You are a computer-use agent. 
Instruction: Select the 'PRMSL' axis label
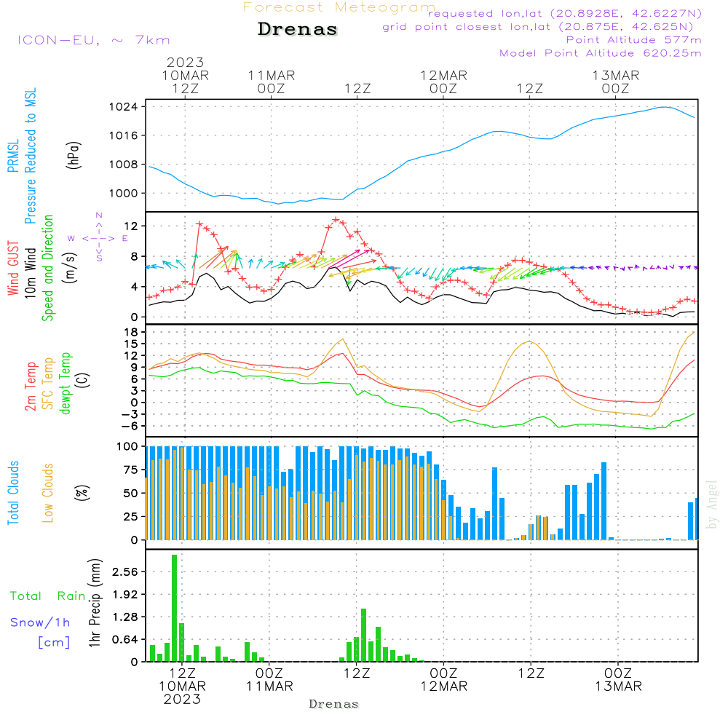pos(13,156)
